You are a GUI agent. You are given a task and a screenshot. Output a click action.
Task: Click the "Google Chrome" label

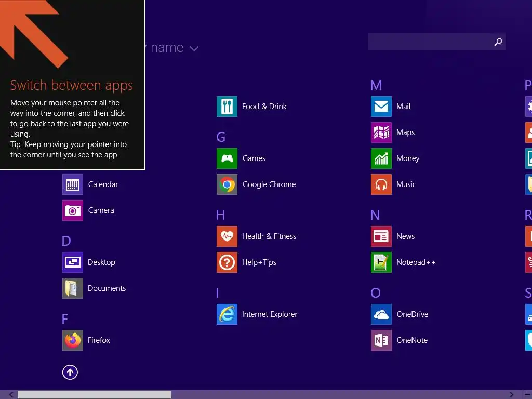tap(269, 184)
